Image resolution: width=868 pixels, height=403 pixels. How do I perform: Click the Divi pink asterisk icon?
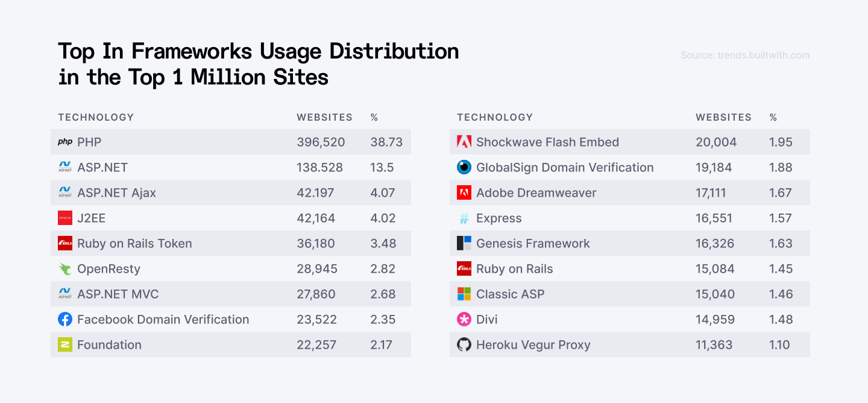point(464,320)
